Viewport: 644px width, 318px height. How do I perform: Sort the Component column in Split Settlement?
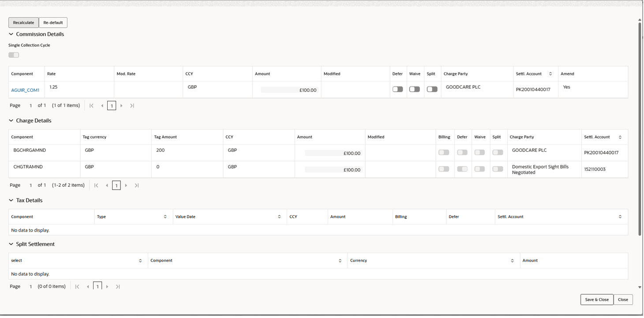340,260
